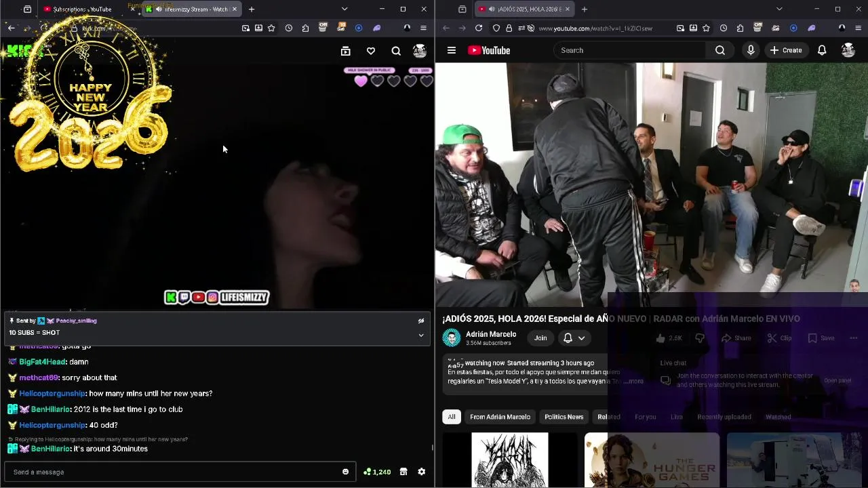Open The Hunger Games recommended thumbnail
The height and width of the screenshot is (488, 868).
point(652,460)
